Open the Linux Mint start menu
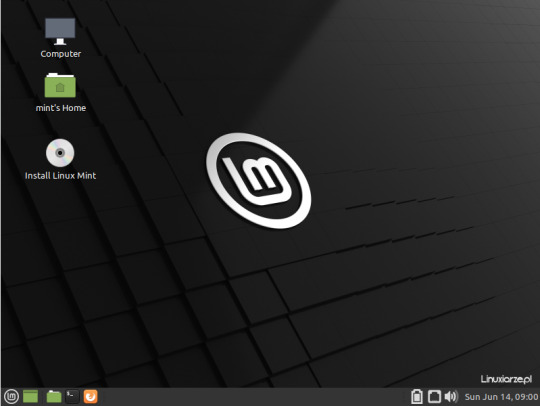The width and height of the screenshot is (540, 406). pyautogui.click(x=11, y=396)
